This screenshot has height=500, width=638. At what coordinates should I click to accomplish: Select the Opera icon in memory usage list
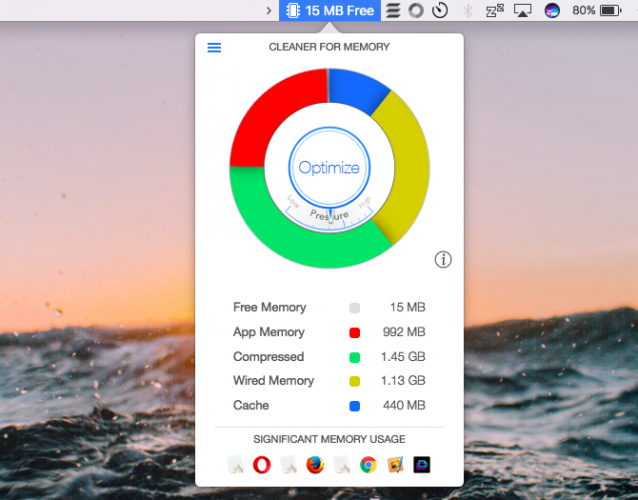tap(262, 465)
